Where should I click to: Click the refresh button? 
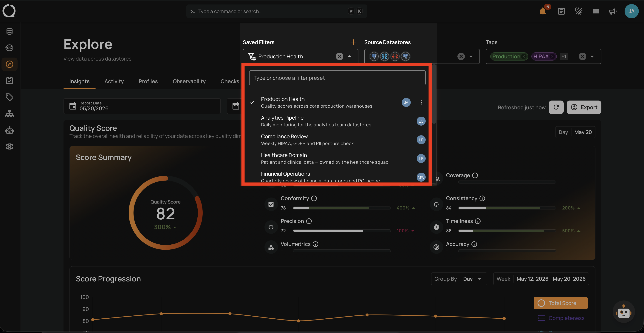coord(556,107)
